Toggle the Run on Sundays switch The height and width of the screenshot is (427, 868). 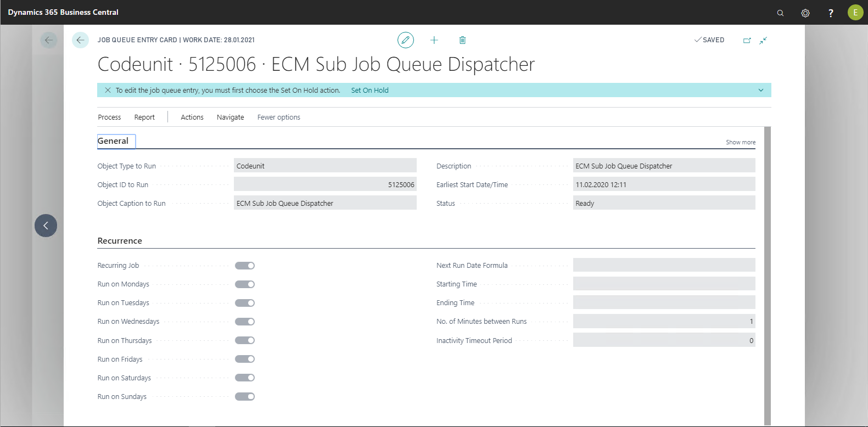coord(245,397)
